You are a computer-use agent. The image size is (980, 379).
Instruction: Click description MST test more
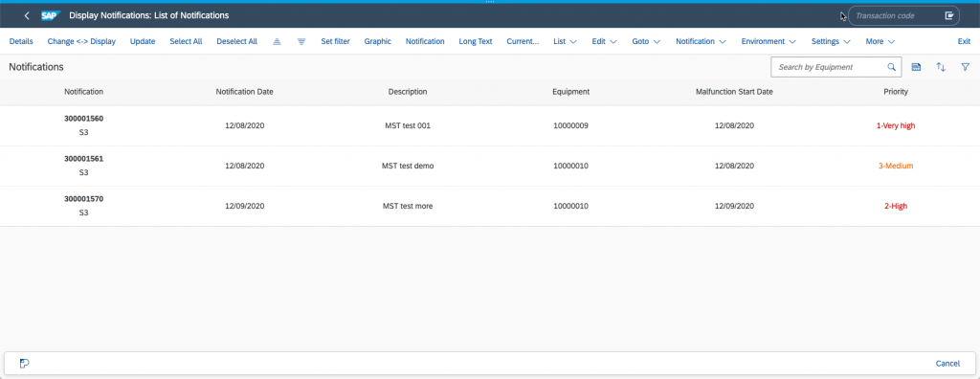tap(408, 206)
